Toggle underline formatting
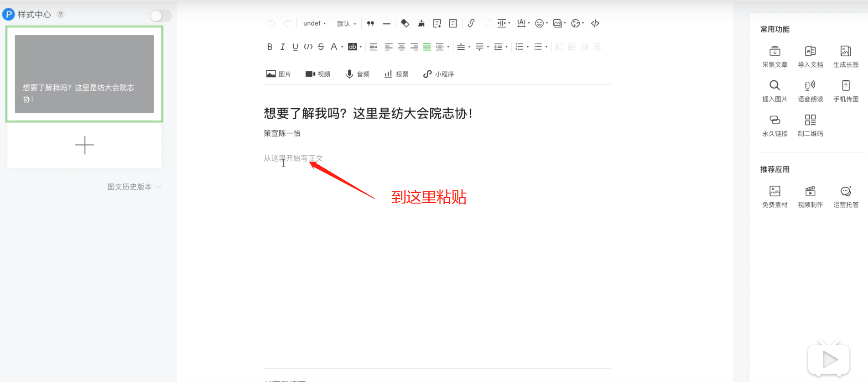Screen dimensions: 868x382 pos(295,47)
